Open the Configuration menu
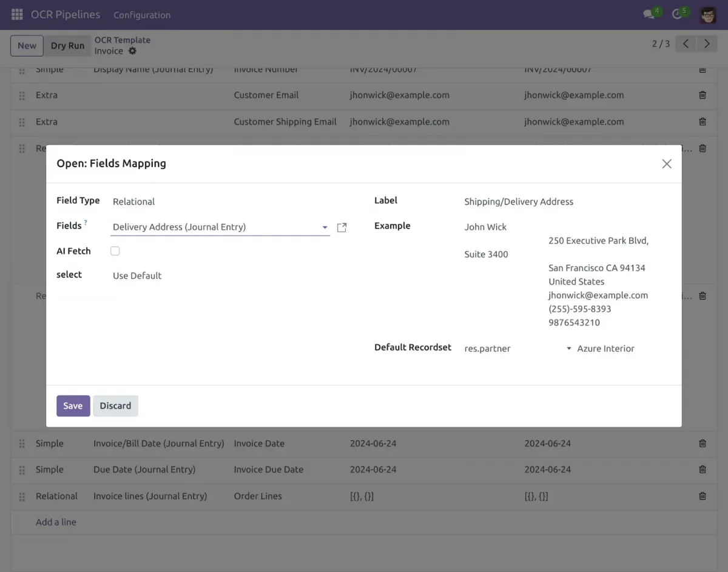This screenshot has width=728, height=572. point(141,15)
